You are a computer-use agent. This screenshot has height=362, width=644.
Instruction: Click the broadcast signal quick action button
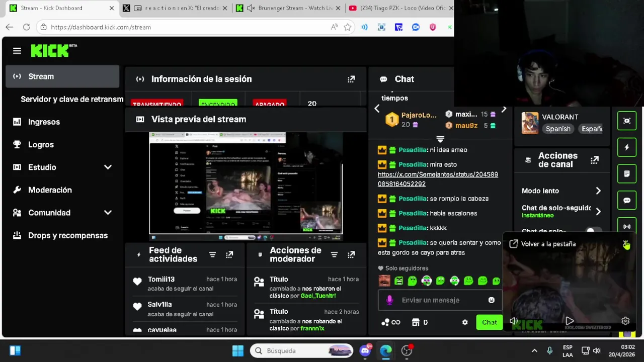627,226
